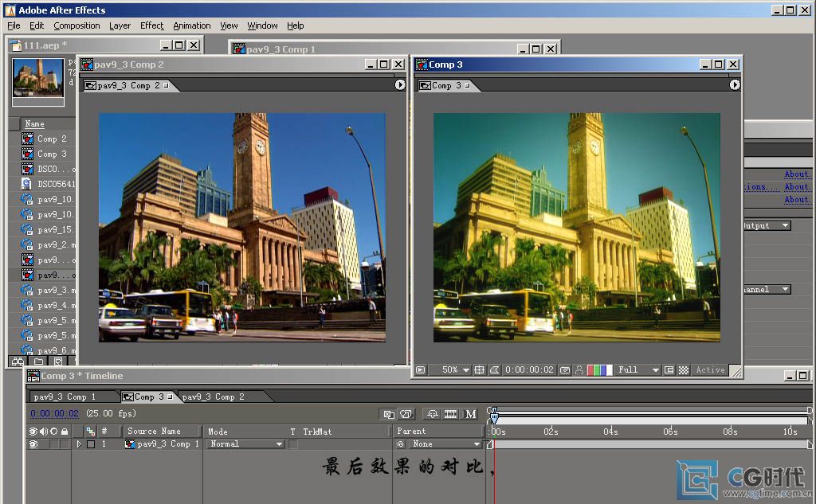Click the switches/modes icon beside the # column
The image size is (816, 504).
click(91, 432)
